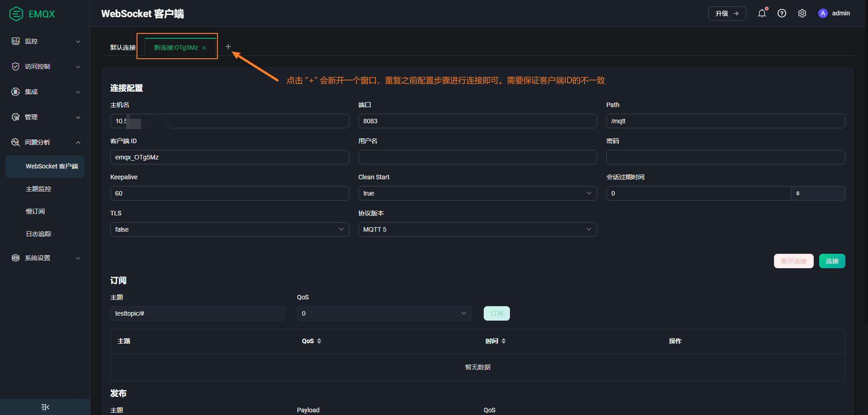Focus the Path field showing /mqtt
The width and height of the screenshot is (868, 415).
pyautogui.click(x=725, y=121)
